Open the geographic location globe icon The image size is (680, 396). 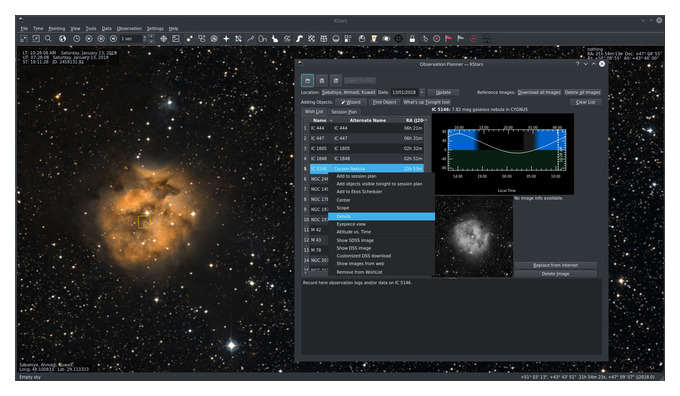point(62,39)
